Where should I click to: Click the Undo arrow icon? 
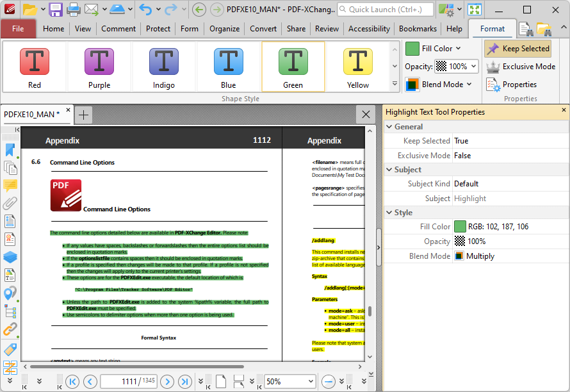(146, 9)
